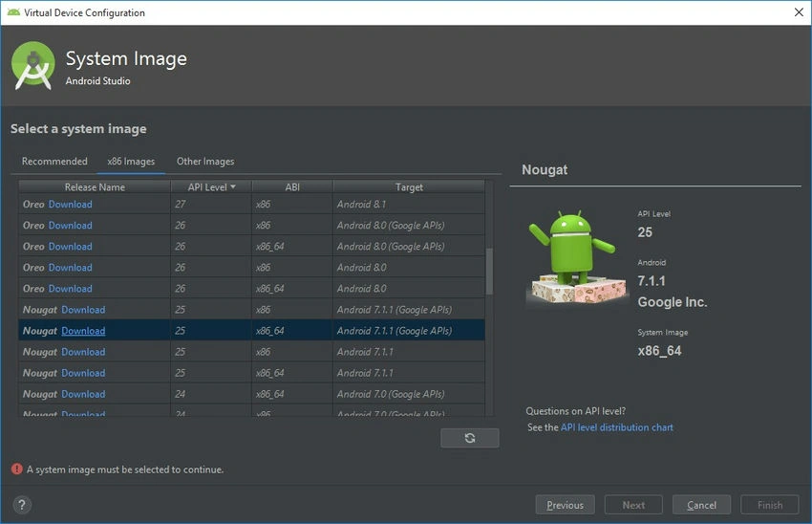Download Nougat API 24 x86_64 Google APIs image

[x=83, y=394]
